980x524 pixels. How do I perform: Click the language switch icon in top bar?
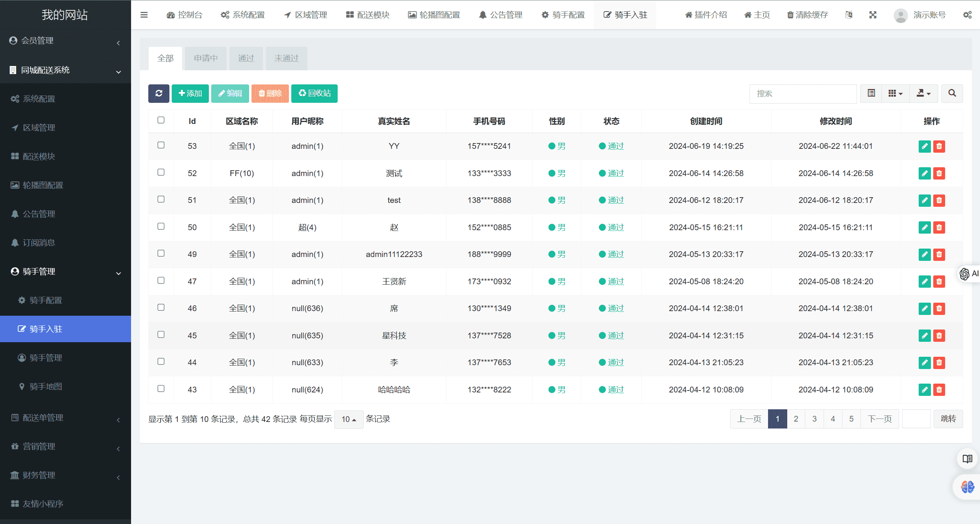(849, 15)
